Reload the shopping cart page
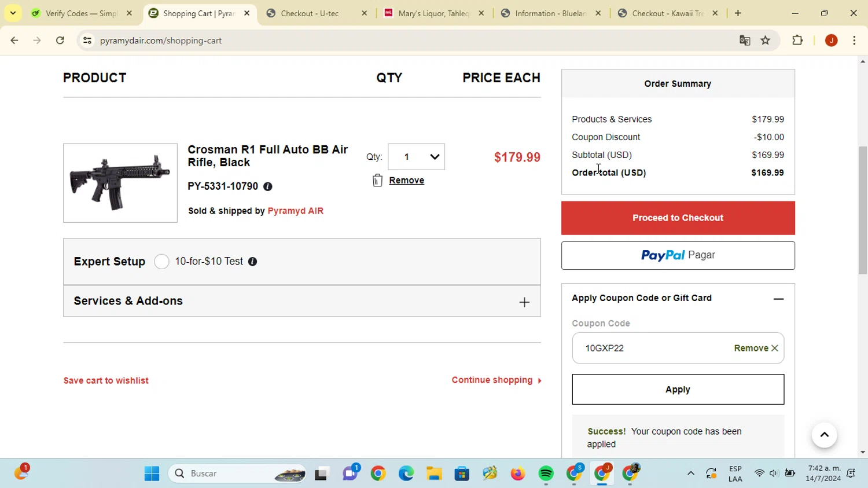 point(60,41)
